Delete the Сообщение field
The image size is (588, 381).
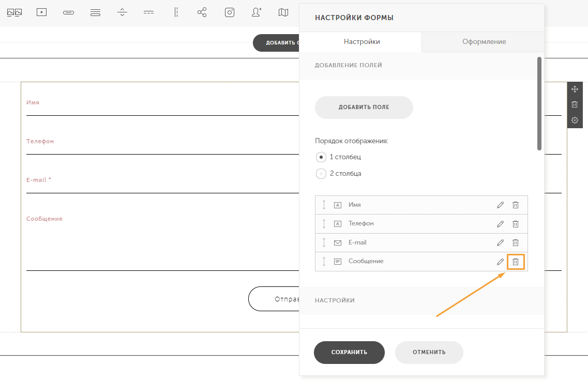pyautogui.click(x=516, y=262)
